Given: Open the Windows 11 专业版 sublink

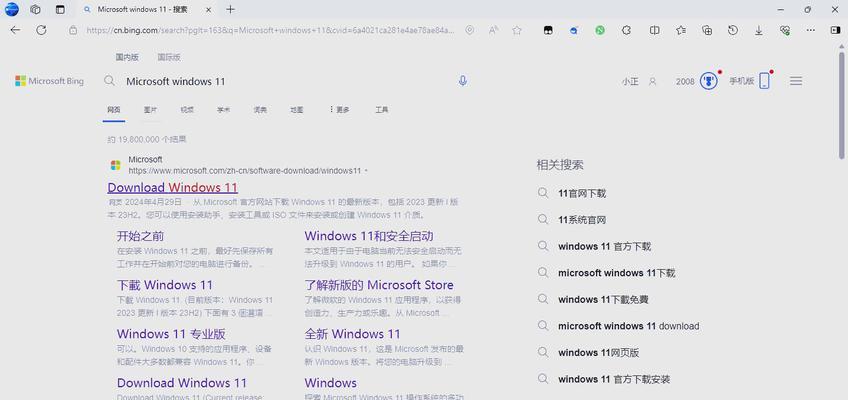Looking at the screenshot, I should (171, 334).
